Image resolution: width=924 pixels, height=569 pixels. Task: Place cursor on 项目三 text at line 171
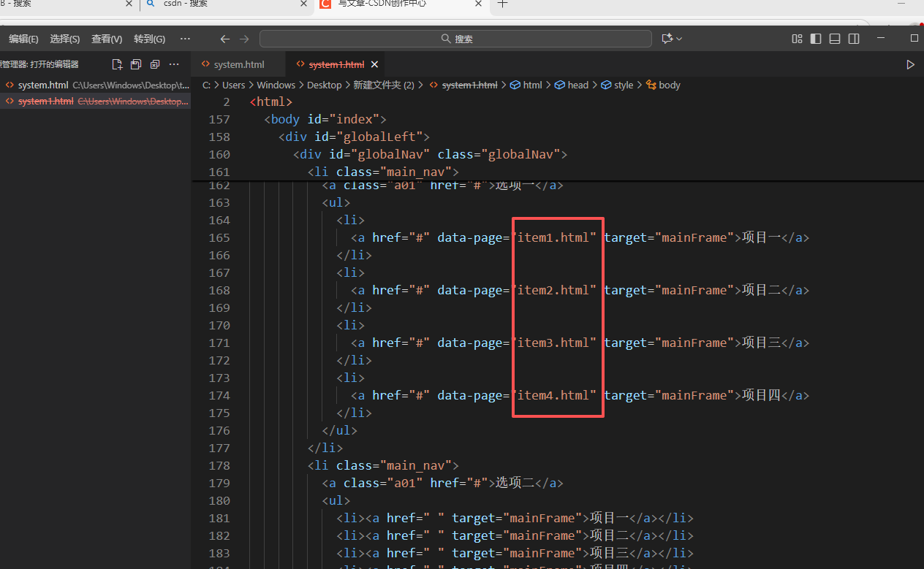[x=762, y=343]
